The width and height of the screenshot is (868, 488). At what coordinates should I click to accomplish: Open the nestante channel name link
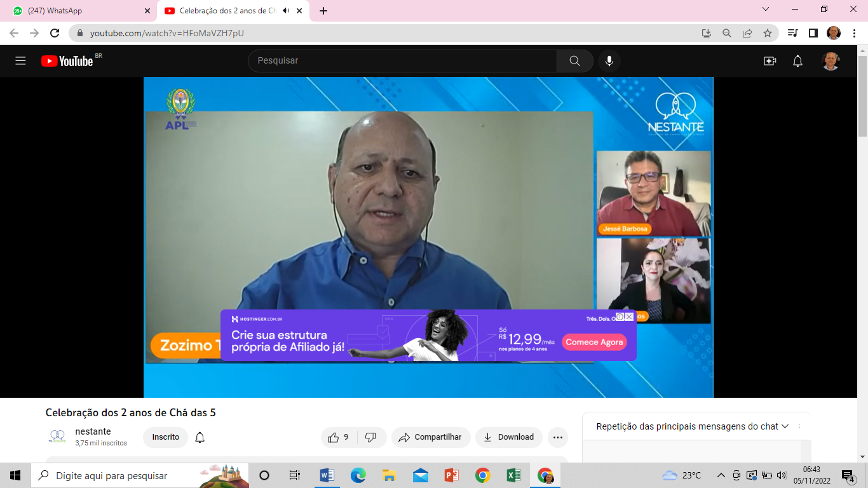pos(93,431)
